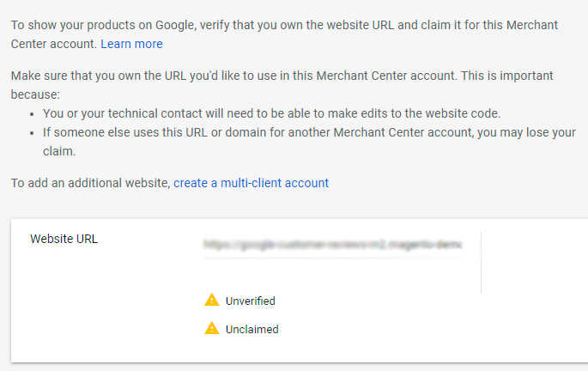Click the "Center account." text before Learn more
Screen dimensions: 588x371
(53, 43)
